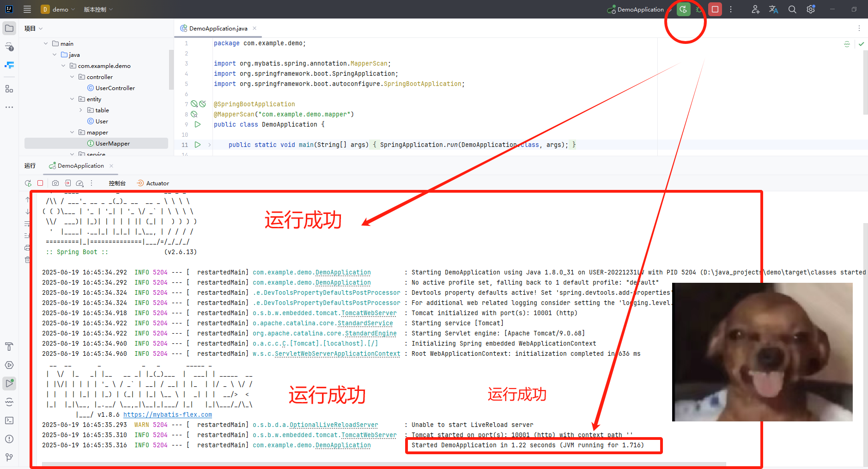The height and width of the screenshot is (469, 868).
Task: Select the User class in the project tree
Action: tap(97, 121)
